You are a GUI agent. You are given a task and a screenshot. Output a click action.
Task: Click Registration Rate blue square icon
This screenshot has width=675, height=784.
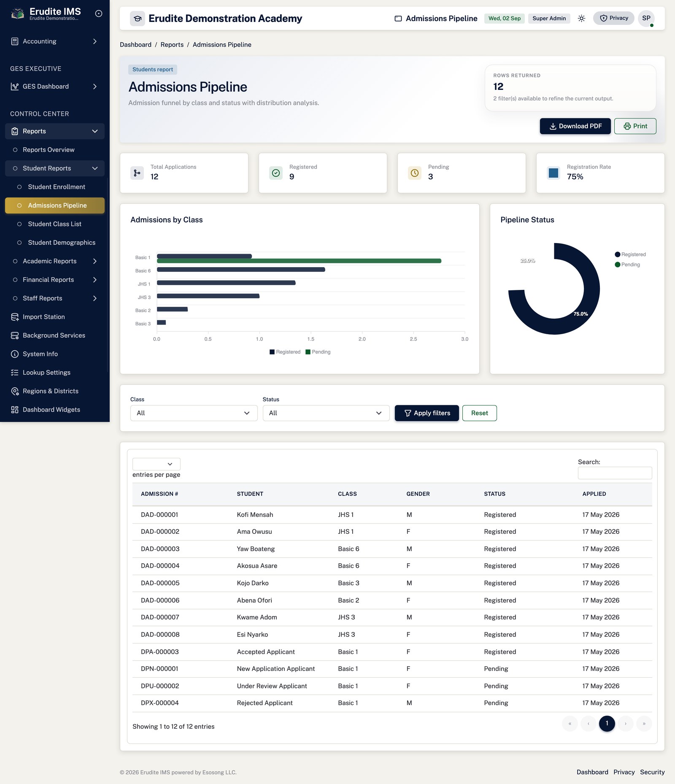[x=553, y=173]
